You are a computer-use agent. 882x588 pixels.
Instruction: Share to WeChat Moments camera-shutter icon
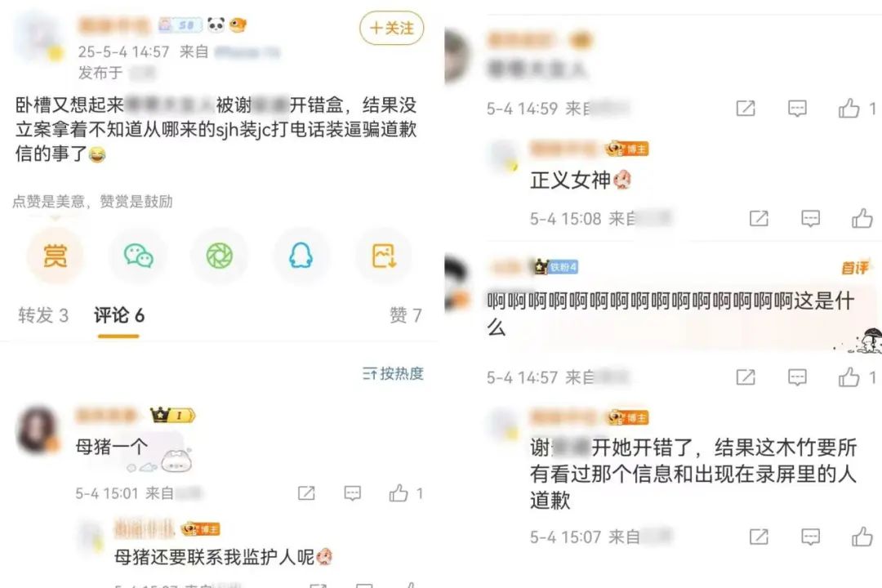tap(220, 256)
